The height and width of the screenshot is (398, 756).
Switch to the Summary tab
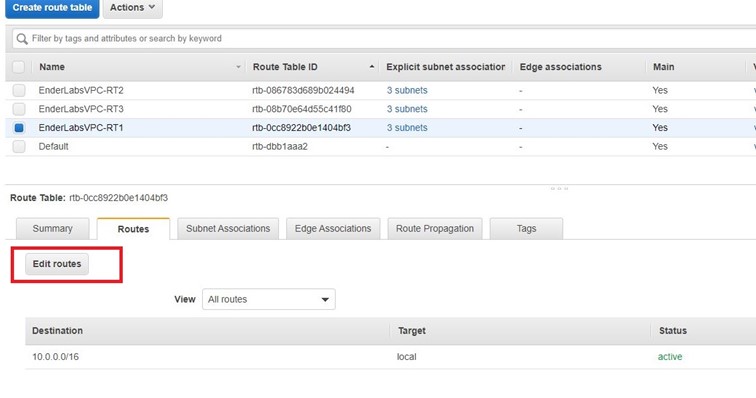tap(53, 229)
